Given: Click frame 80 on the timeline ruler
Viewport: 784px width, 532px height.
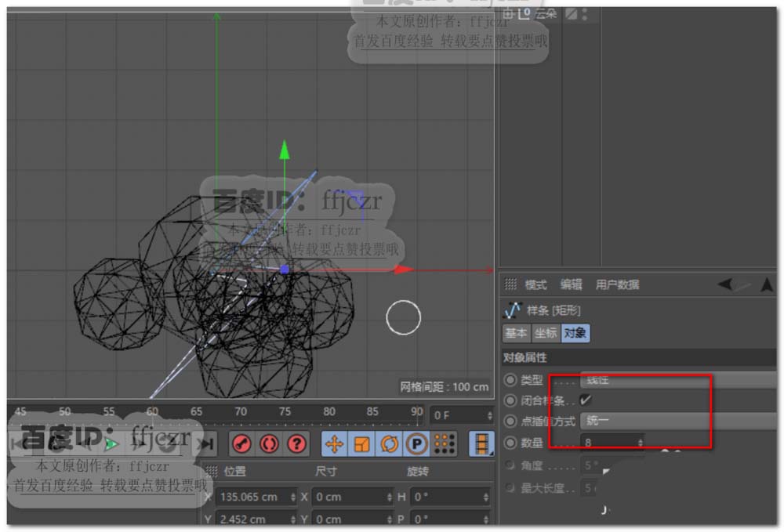Looking at the screenshot, I should 329,411.
